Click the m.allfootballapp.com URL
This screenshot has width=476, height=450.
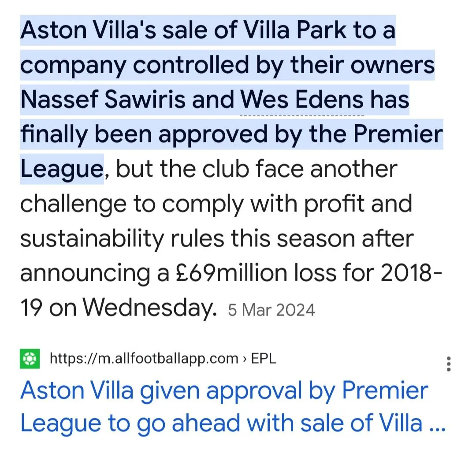click(x=144, y=359)
